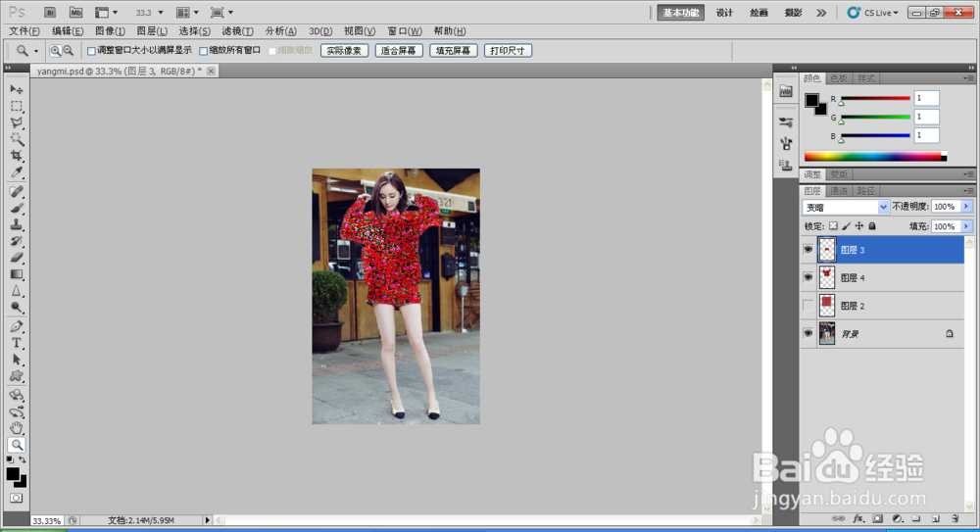The image size is (980, 532).
Task: Click the 填充屏幕 button
Action: pyautogui.click(x=453, y=51)
